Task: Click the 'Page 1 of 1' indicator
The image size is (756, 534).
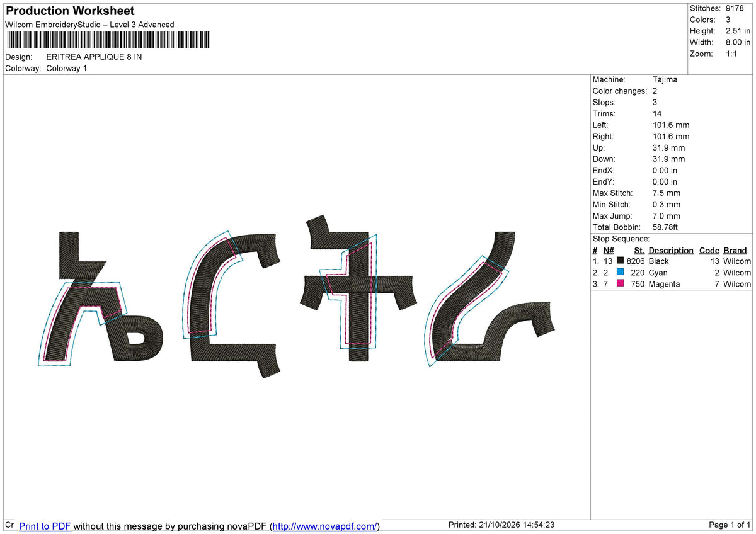Action: [730, 525]
